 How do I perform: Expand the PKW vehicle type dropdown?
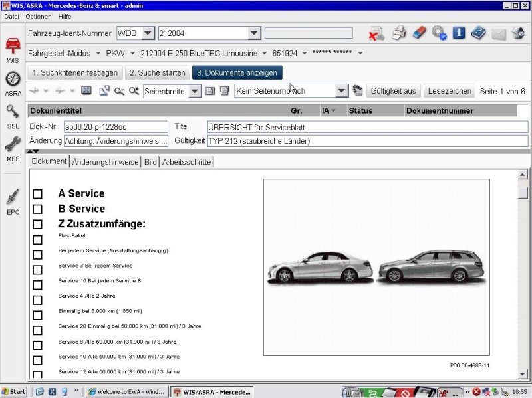pos(132,53)
